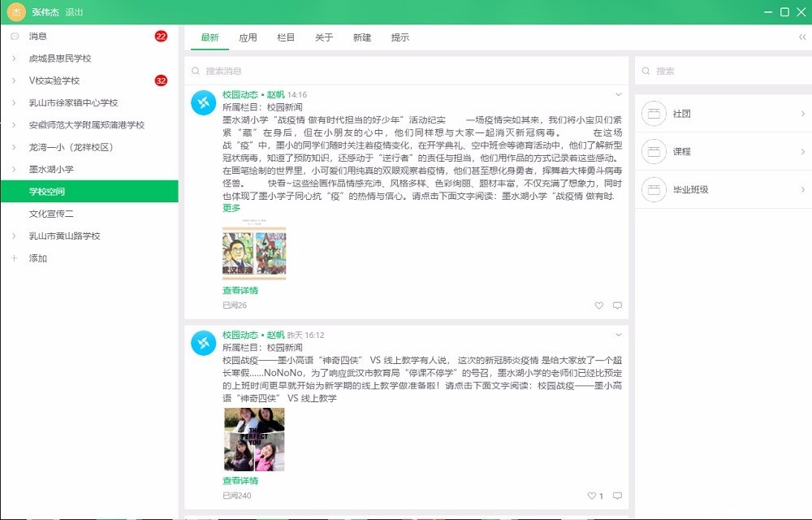The image size is (812, 520).
Task: Open comments on the second 校园动态 post
Action: pyautogui.click(x=617, y=496)
